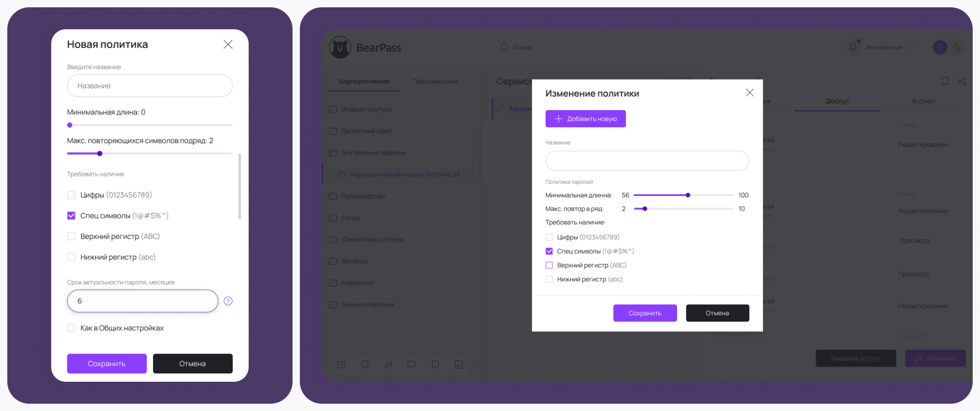Click the Название input in Новая политика

pyautogui.click(x=150, y=86)
